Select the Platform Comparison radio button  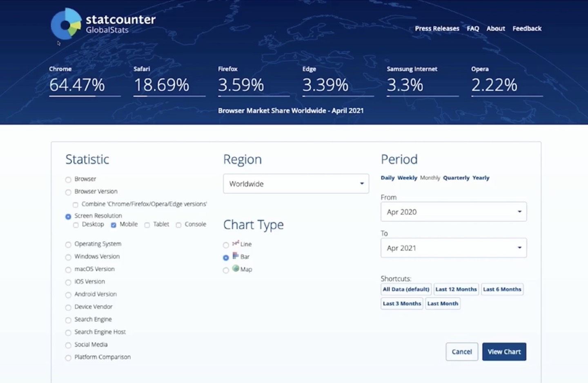[68, 358]
